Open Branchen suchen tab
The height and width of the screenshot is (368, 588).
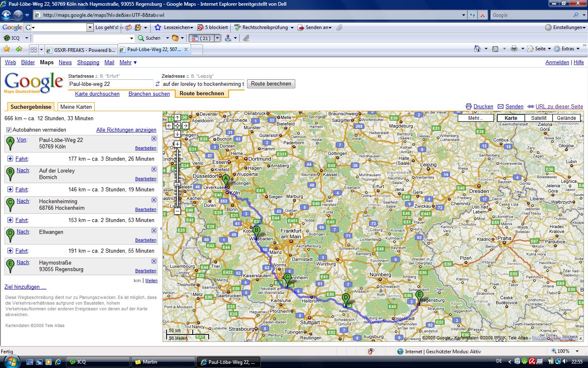pyautogui.click(x=149, y=94)
